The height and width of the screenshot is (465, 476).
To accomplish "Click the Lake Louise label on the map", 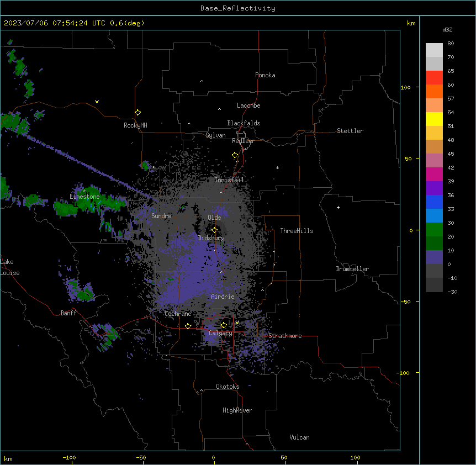I will 10,267.
